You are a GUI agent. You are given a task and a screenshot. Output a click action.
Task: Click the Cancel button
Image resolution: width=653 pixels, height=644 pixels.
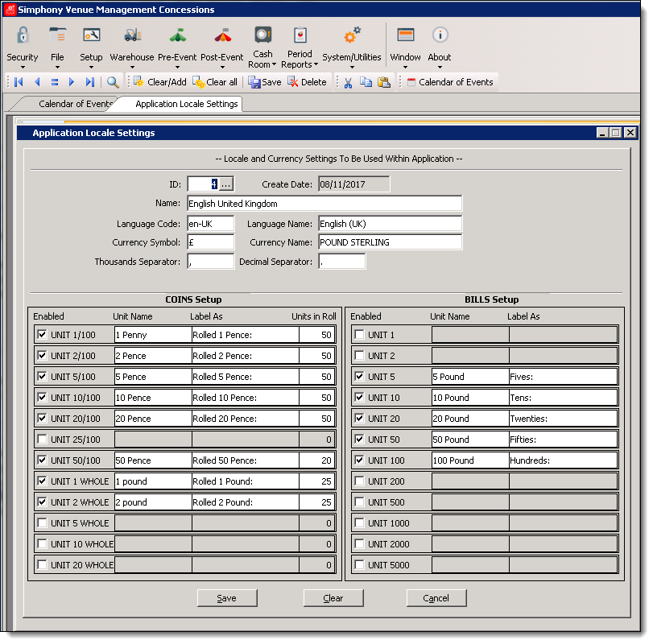436,598
